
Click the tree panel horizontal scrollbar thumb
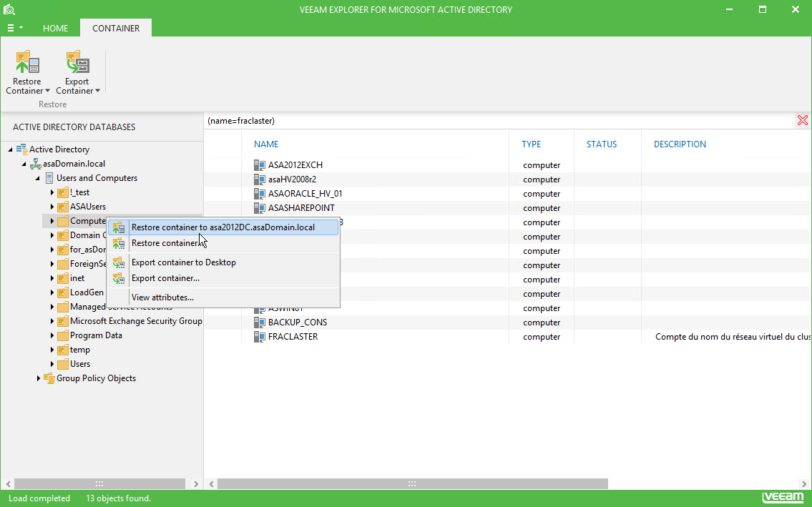[x=99, y=483]
